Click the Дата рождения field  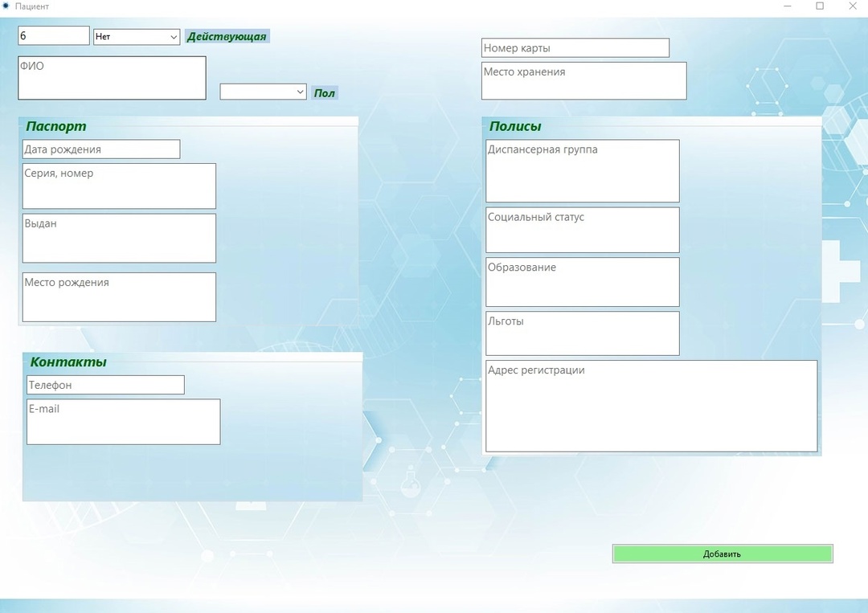[x=101, y=149]
